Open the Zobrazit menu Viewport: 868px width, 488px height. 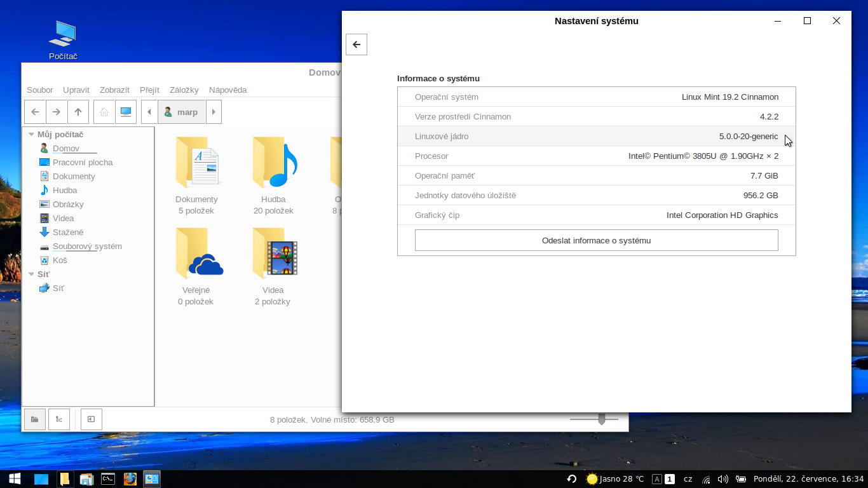click(x=114, y=90)
